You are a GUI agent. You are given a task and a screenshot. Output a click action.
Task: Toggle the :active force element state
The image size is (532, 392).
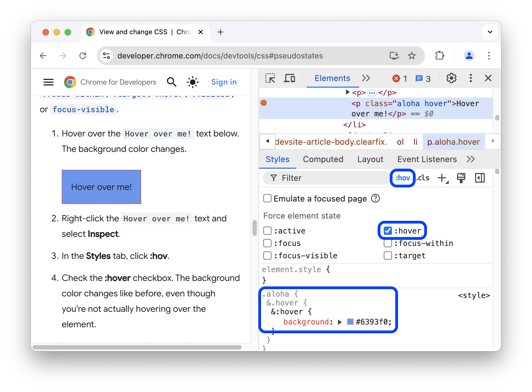267,230
